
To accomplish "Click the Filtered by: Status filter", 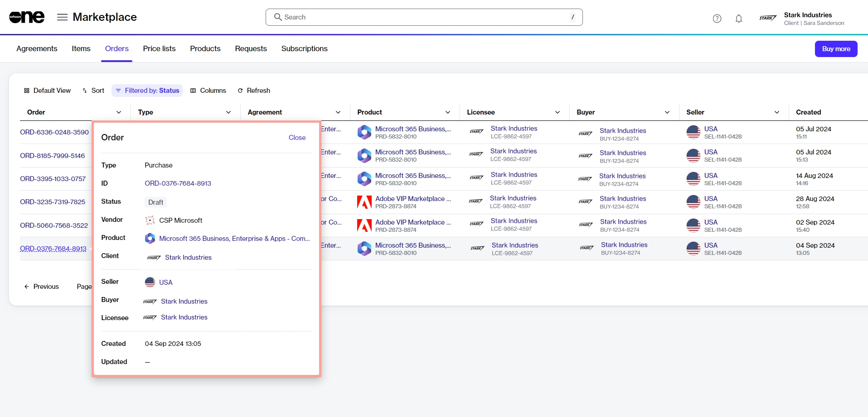I will (x=147, y=91).
